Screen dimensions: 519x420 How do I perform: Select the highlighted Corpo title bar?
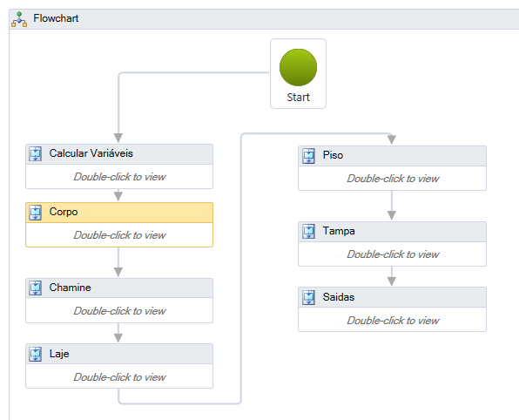tap(119, 213)
